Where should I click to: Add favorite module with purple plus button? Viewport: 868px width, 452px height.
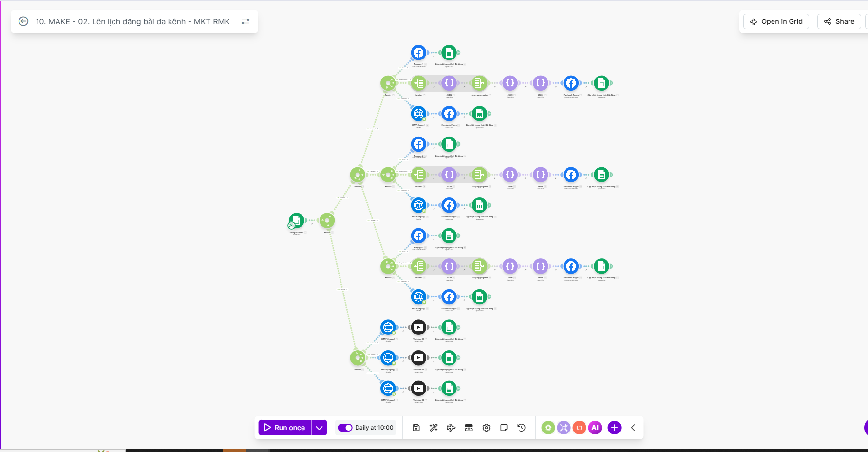pos(614,428)
